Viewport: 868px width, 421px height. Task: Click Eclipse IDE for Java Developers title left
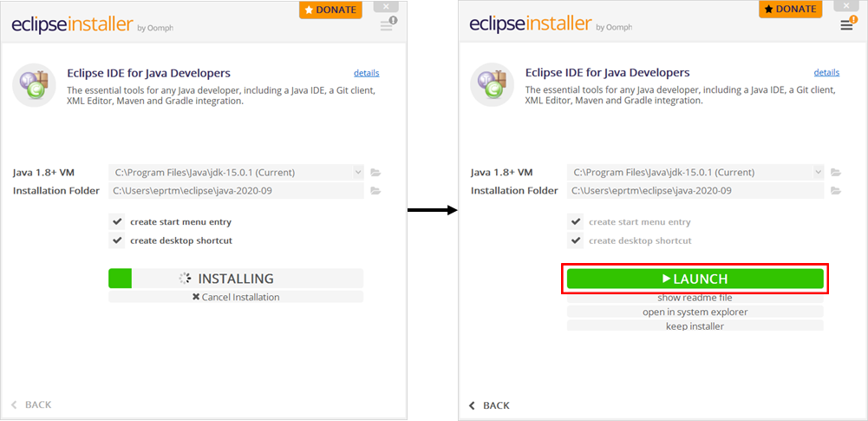pyautogui.click(x=149, y=73)
